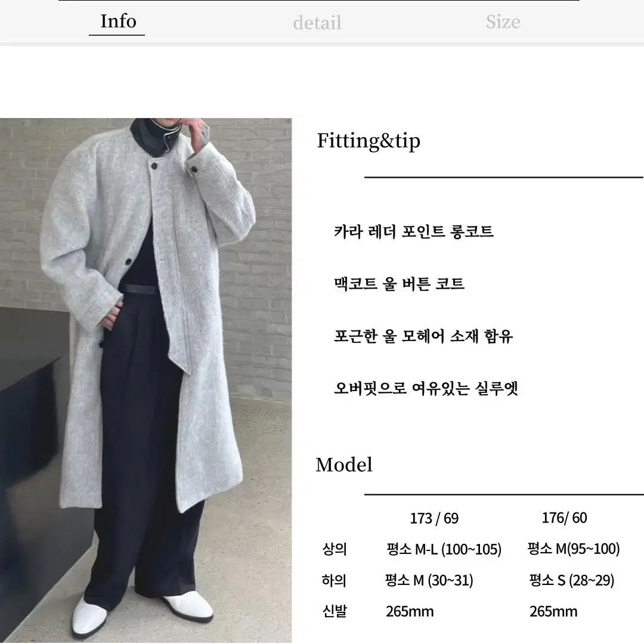Viewport: 644px width, 644px height.
Task: Click the line 오버핏으로 여유있는 실루엣
Action: click(426, 388)
